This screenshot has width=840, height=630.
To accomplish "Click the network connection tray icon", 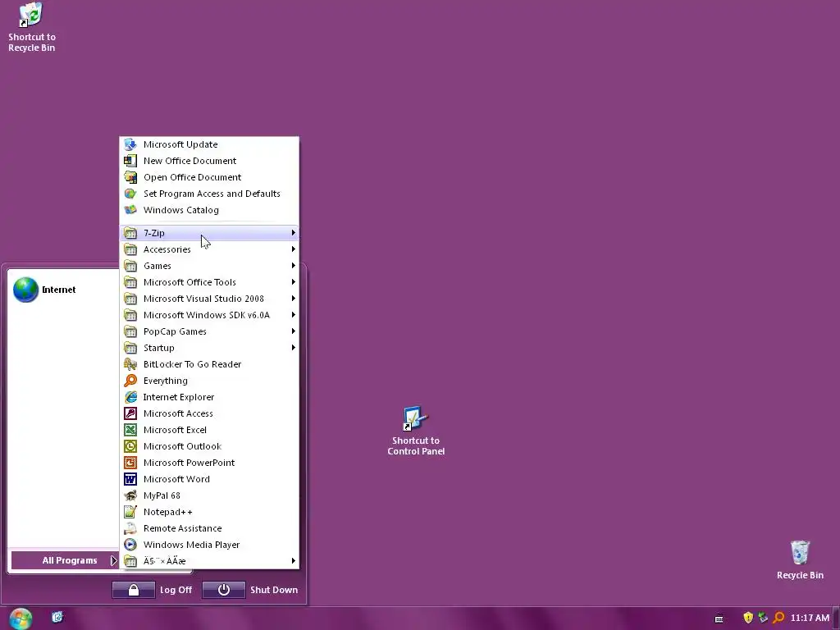I will (x=763, y=618).
